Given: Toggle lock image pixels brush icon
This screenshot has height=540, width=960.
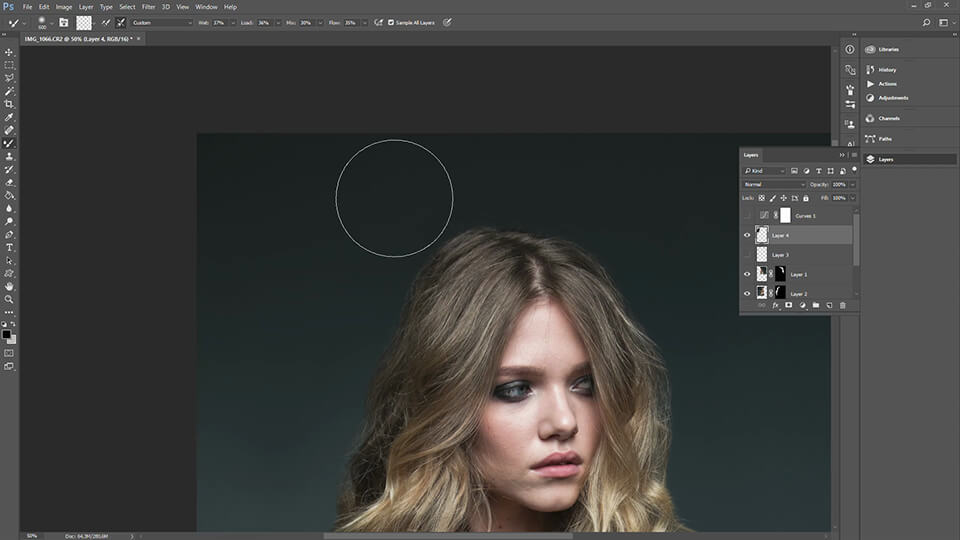Looking at the screenshot, I should (773, 198).
